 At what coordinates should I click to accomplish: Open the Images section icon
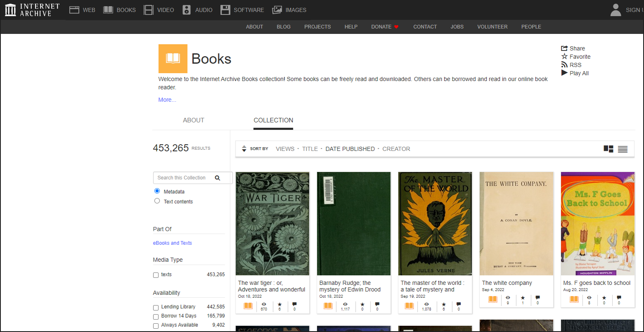(277, 10)
